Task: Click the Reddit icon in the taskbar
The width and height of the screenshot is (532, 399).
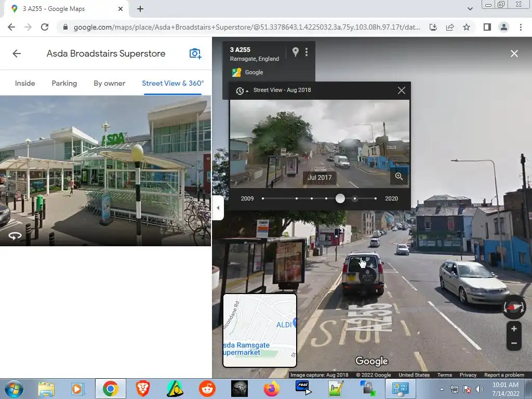Action: click(x=207, y=389)
